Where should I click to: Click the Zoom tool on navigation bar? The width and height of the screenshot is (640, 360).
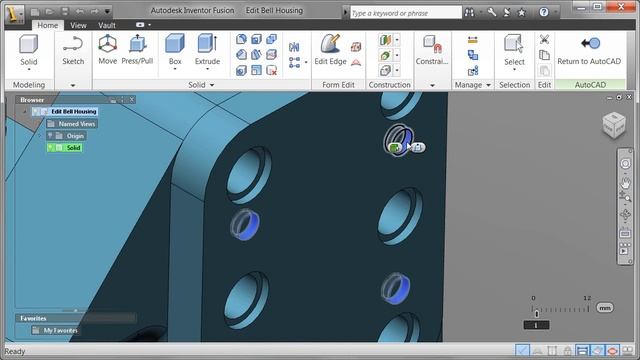(625, 197)
